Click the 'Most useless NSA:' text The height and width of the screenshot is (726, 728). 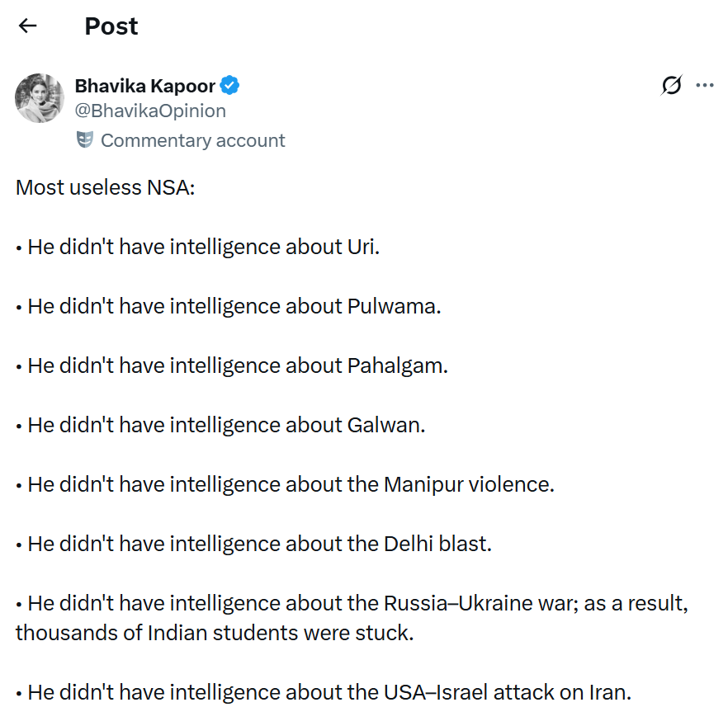[x=105, y=187]
